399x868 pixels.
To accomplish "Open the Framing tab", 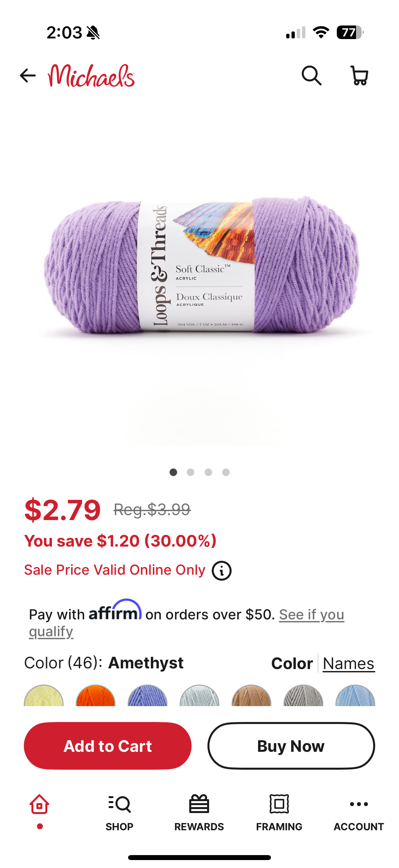I will tap(279, 812).
